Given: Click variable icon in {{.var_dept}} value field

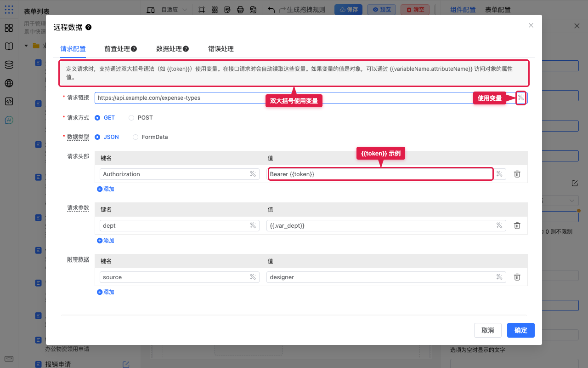Looking at the screenshot, I should coord(499,225).
